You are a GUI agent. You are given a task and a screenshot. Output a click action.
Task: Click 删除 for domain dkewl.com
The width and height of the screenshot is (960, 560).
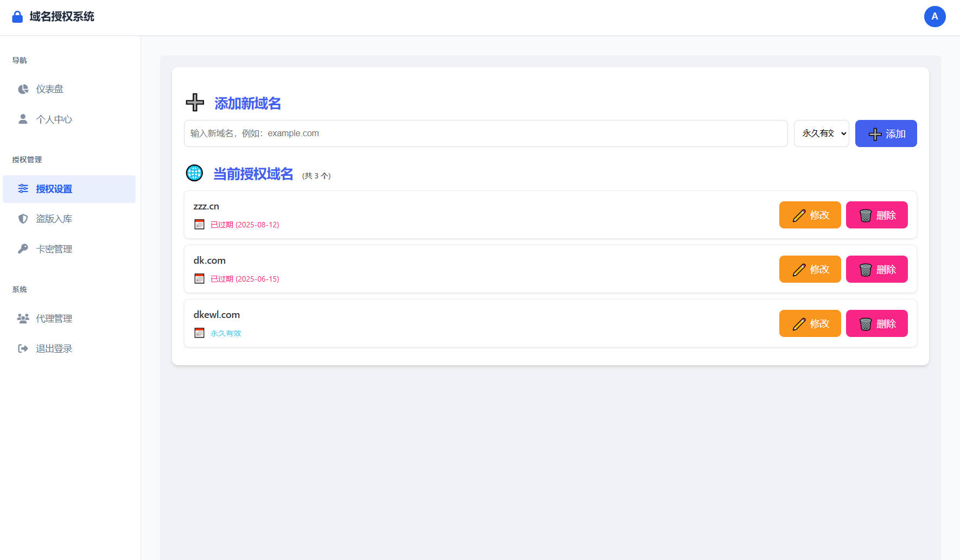(x=876, y=323)
